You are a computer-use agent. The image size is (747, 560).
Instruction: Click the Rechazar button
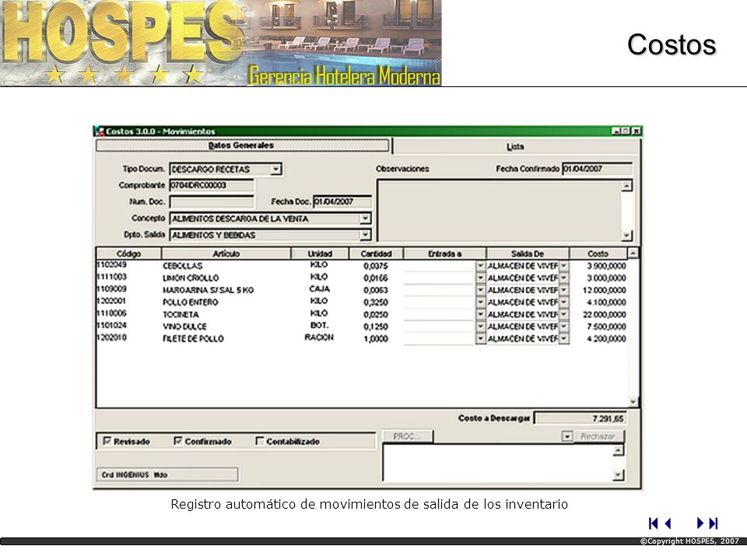point(598,436)
